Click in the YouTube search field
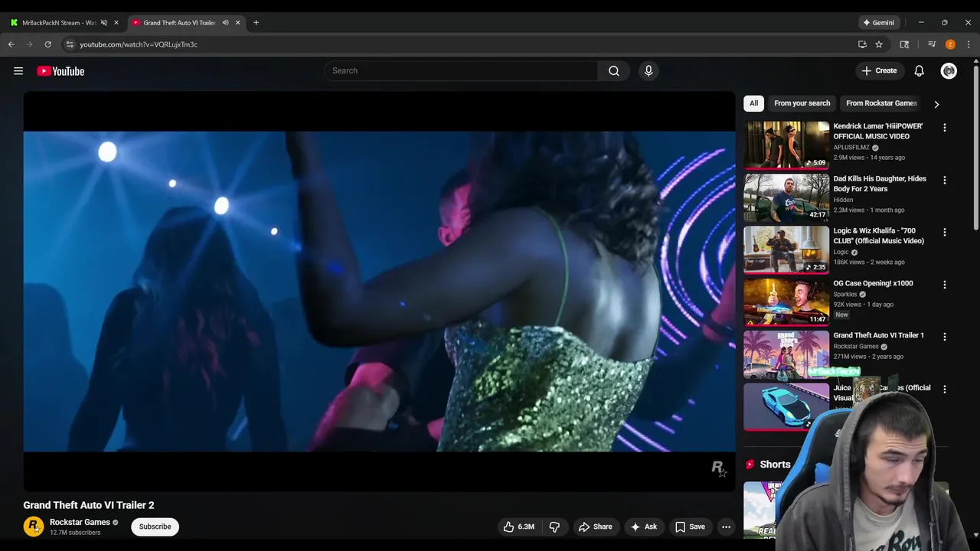 (462, 71)
